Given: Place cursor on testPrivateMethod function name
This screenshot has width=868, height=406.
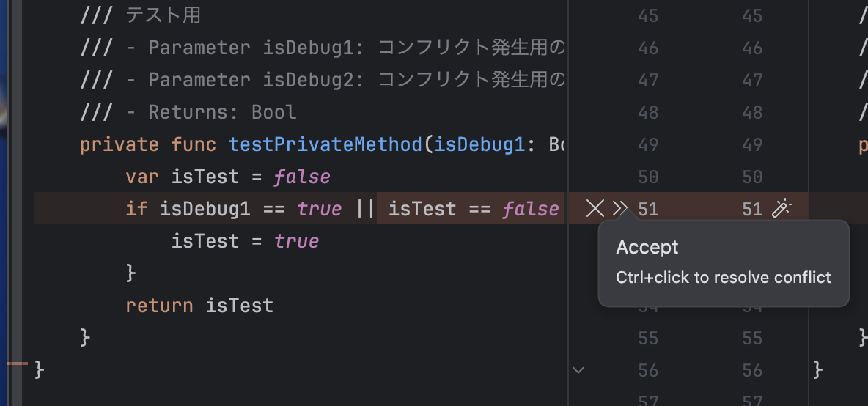Looking at the screenshot, I should click(325, 144).
